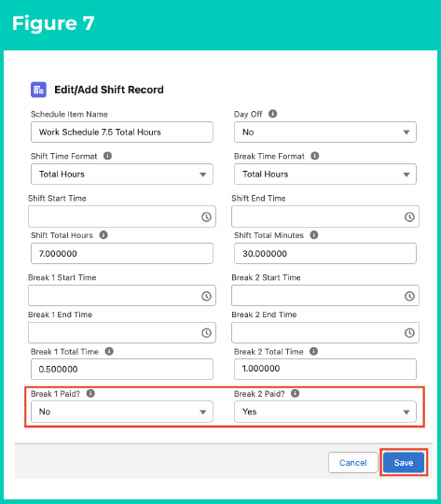441x504 pixels.
Task: Open the Break 2 Paid? dropdown
Action: 325,412
